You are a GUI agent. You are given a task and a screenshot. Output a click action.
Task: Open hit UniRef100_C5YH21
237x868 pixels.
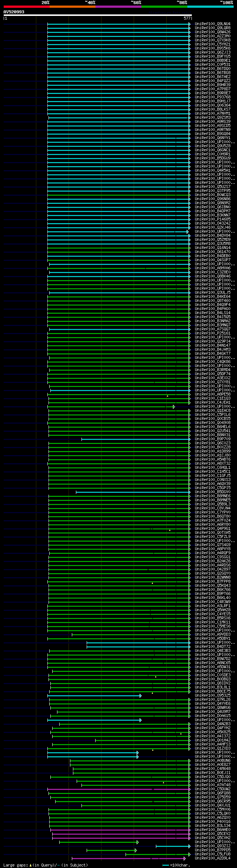coord(213,44)
